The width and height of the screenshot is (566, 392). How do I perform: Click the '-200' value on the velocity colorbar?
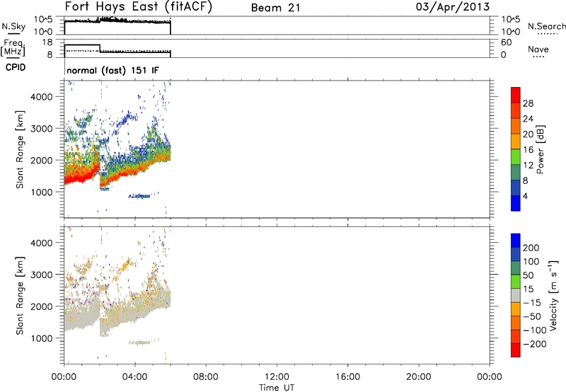(534, 344)
